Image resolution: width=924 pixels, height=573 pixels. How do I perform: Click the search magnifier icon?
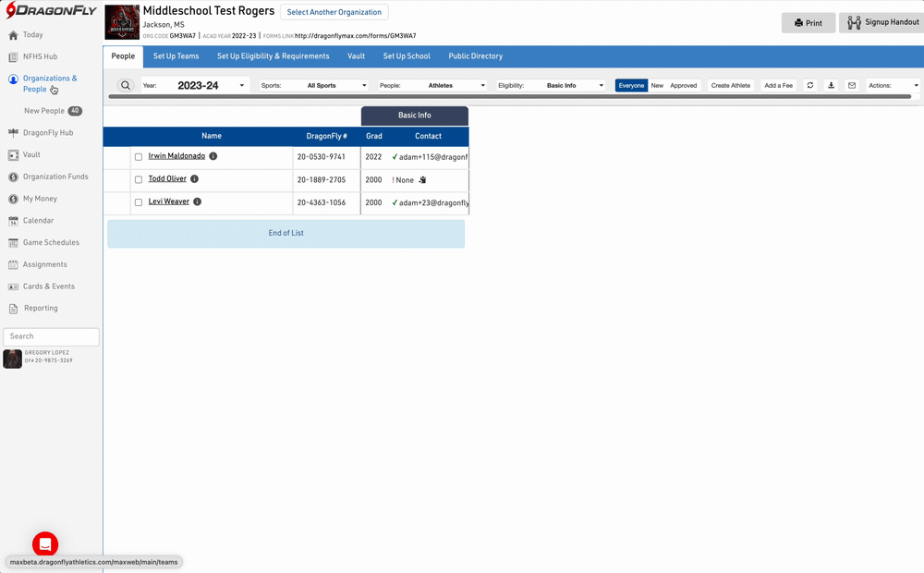click(126, 86)
